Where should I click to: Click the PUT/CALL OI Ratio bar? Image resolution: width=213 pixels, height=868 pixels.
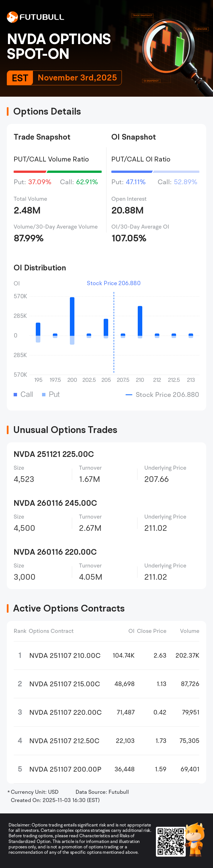point(155,171)
